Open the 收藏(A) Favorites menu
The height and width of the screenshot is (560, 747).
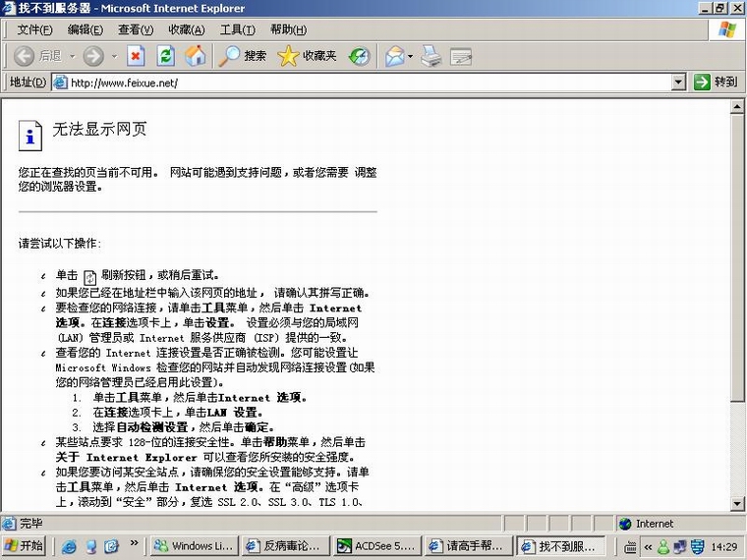187,30
